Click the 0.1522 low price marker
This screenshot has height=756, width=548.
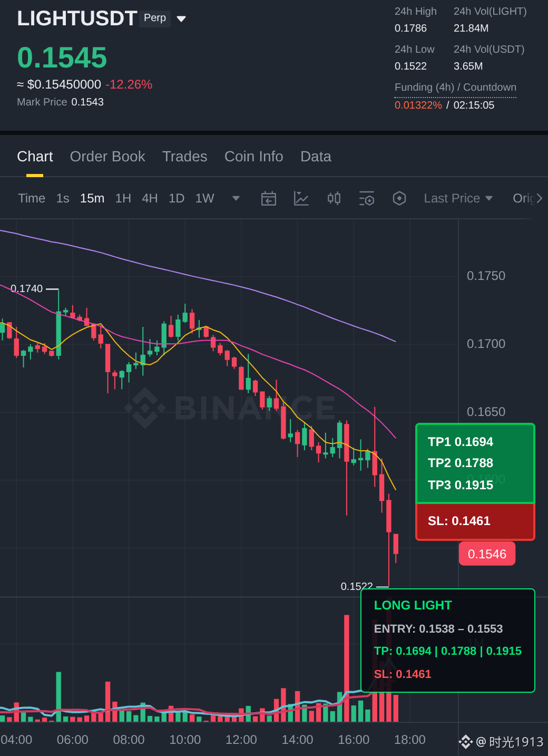357,586
